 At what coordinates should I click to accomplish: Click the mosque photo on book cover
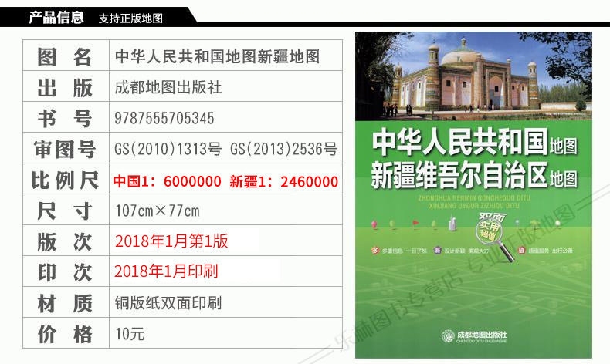[x=473, y=76]
